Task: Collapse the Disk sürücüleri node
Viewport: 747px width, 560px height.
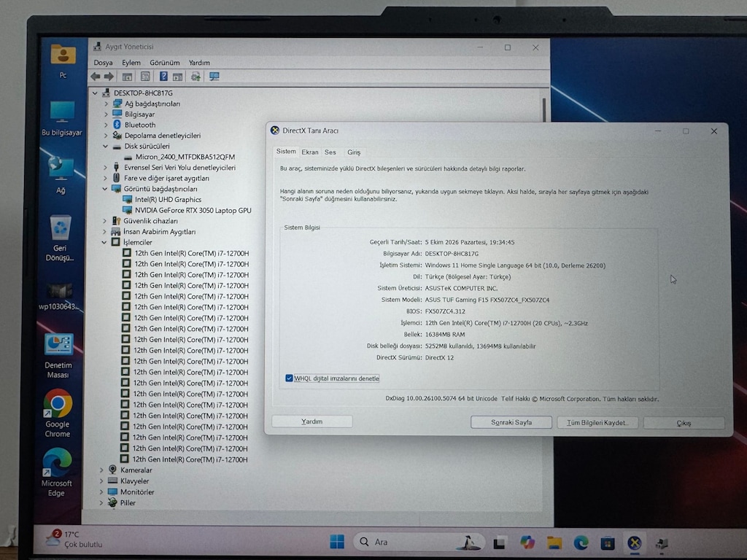Action: (105, 146)
